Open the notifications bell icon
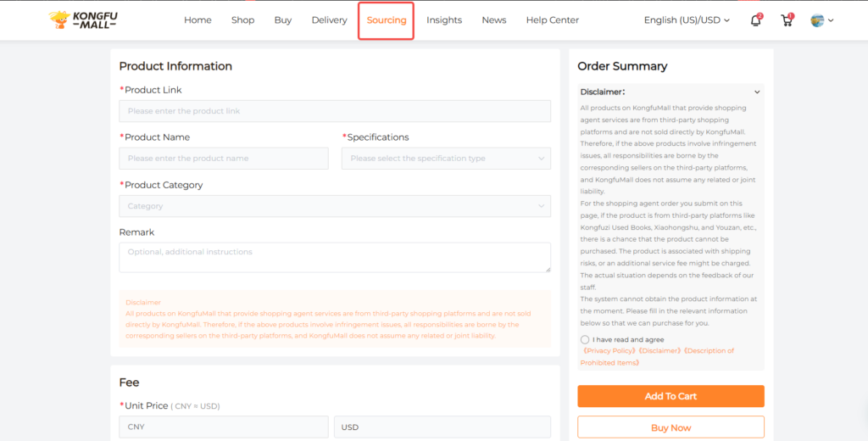The image size is (868, 441). click(x=755, y=20)
